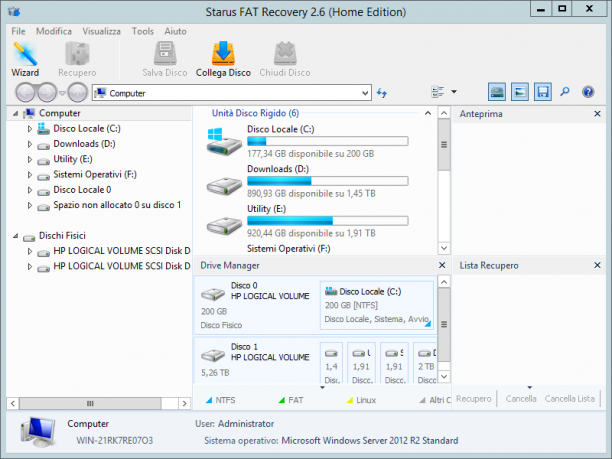The image size is (612, 459).
Task: Select Dischi Fisici in tree
Action: tap(62, 235)
